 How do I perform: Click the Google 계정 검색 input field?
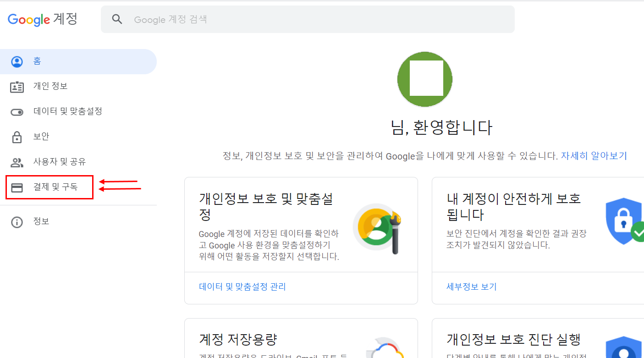[308, 19]
